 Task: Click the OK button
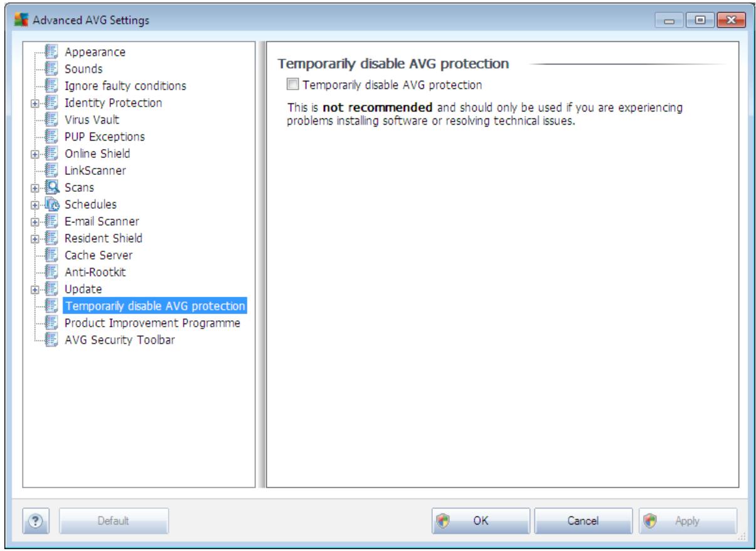click(481, 520)
